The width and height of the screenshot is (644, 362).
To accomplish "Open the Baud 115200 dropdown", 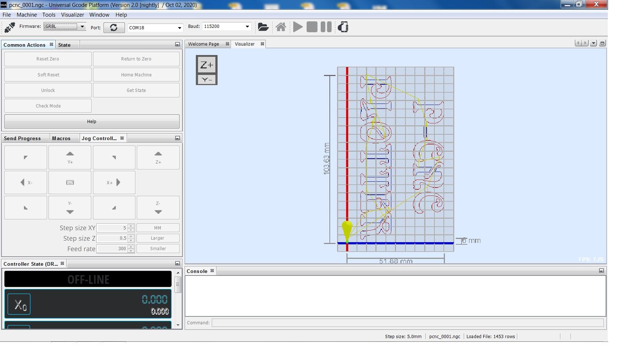I will [x=247, y=26].
